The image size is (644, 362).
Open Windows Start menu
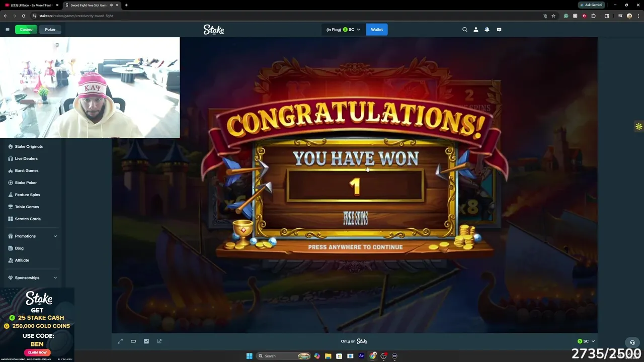point(249,356)
